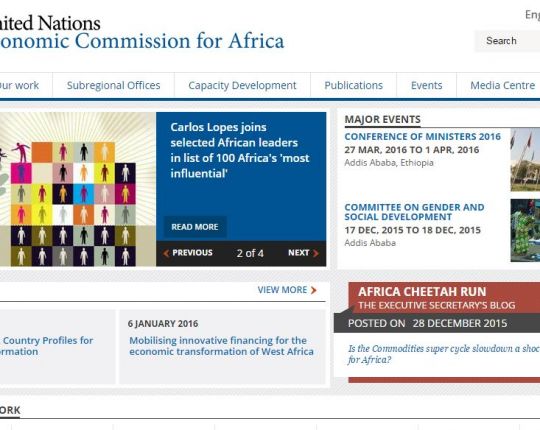Open the Carlos Lopes headline
The image size is (540, 430).
pyautogui.click(x=240, y=150)
